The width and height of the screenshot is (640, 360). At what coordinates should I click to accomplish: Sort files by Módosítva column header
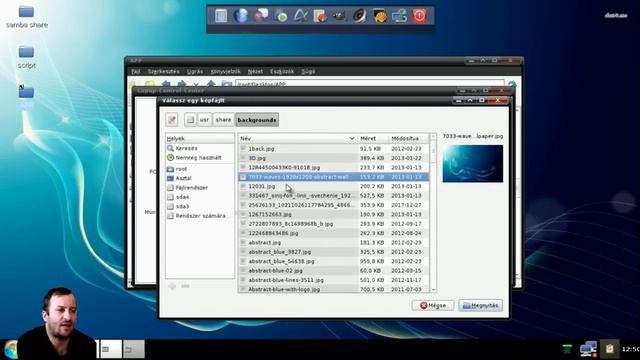click(409, 138)
